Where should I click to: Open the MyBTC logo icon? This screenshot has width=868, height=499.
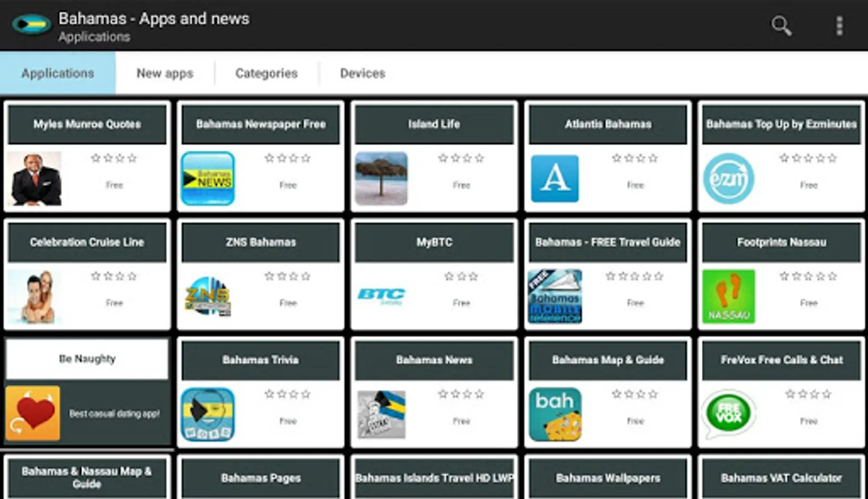click(x=381, y=296)
